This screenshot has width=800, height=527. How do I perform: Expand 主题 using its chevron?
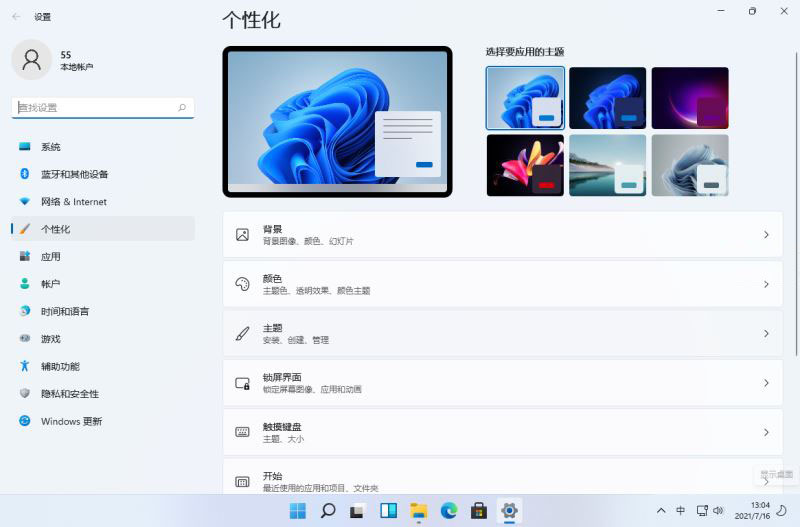pyautogui.click(x=766, y=334)
